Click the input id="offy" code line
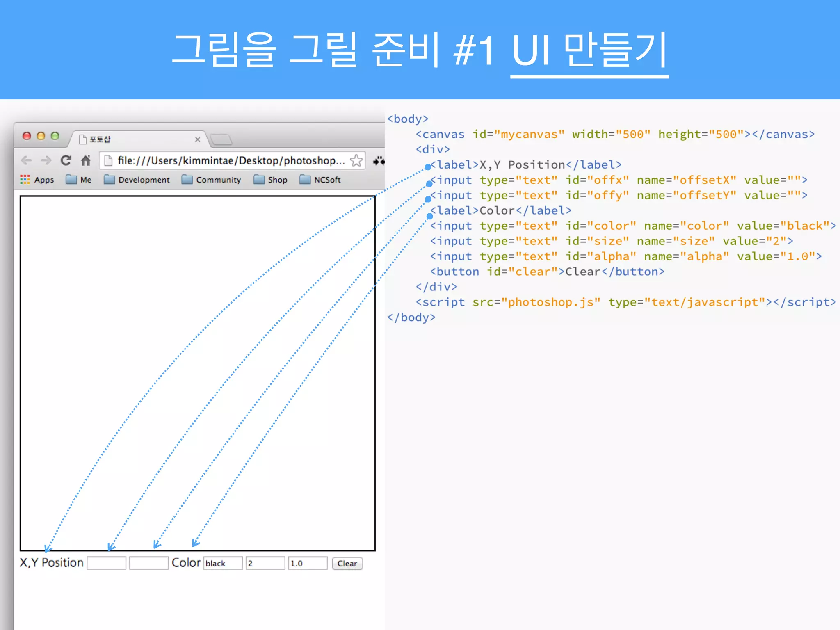 tap(619, 195)
